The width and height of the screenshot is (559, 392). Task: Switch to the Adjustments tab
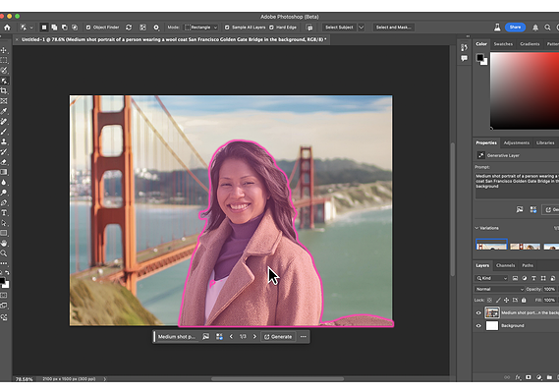(516, 142)
